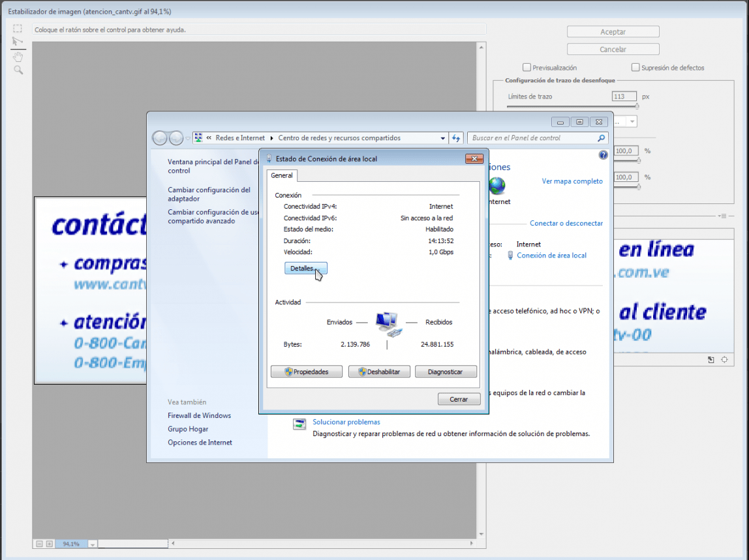Enable Supresión de defectos
749x560 pixels.
(x=635, y=67)
